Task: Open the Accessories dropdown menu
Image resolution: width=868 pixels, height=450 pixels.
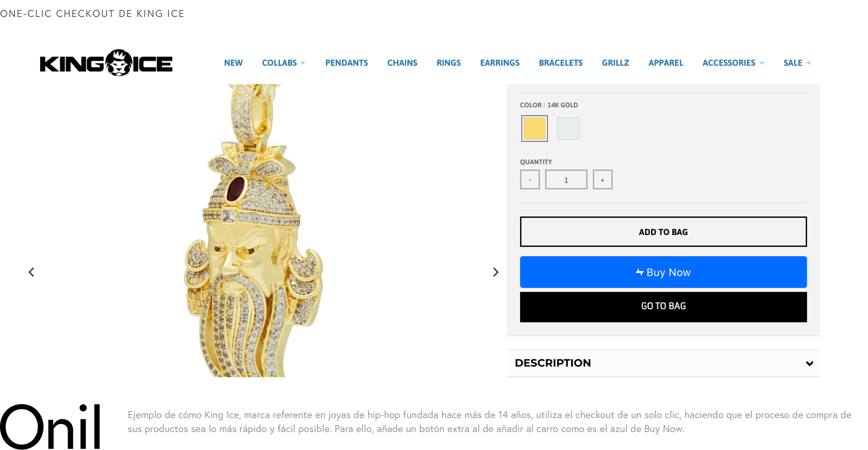Action: (733, 63)
